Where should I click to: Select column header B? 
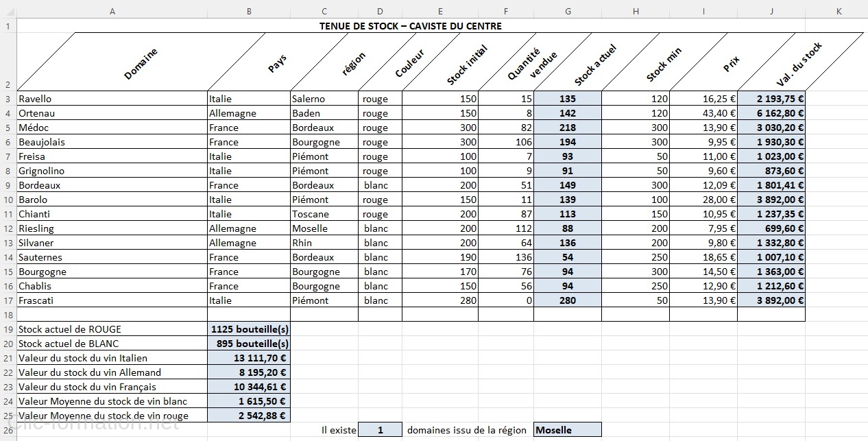(x=248, y=11)
